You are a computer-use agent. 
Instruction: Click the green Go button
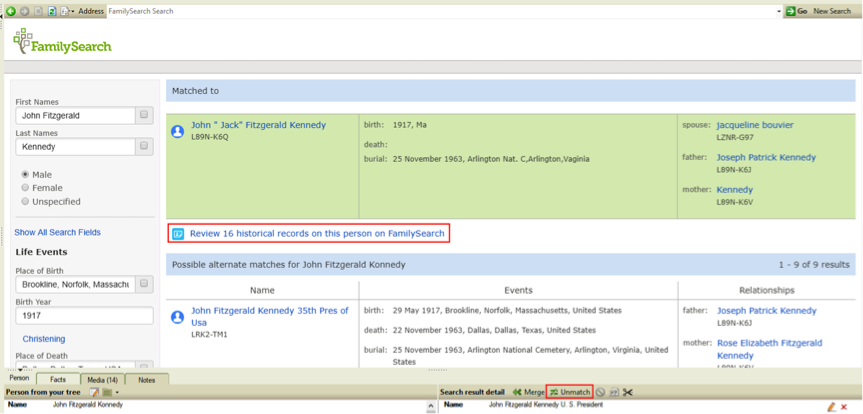click(x=796, y=11)
